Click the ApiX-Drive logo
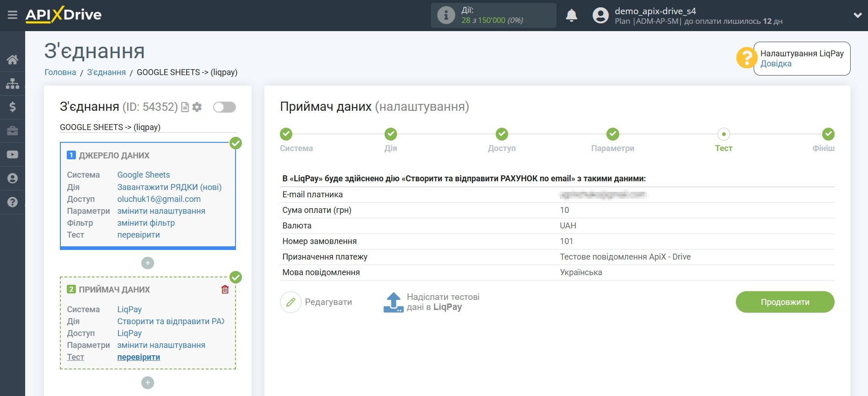Screen dimensions: 868x396 (64, 15)
